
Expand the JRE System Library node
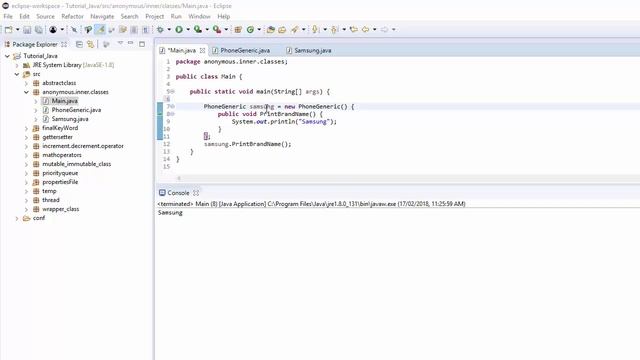point(17,65)
